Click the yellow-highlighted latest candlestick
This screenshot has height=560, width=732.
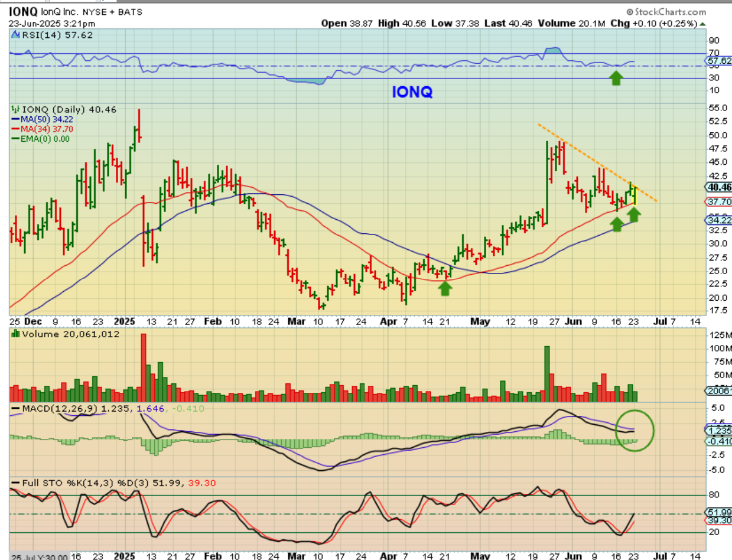pos(635,195)
